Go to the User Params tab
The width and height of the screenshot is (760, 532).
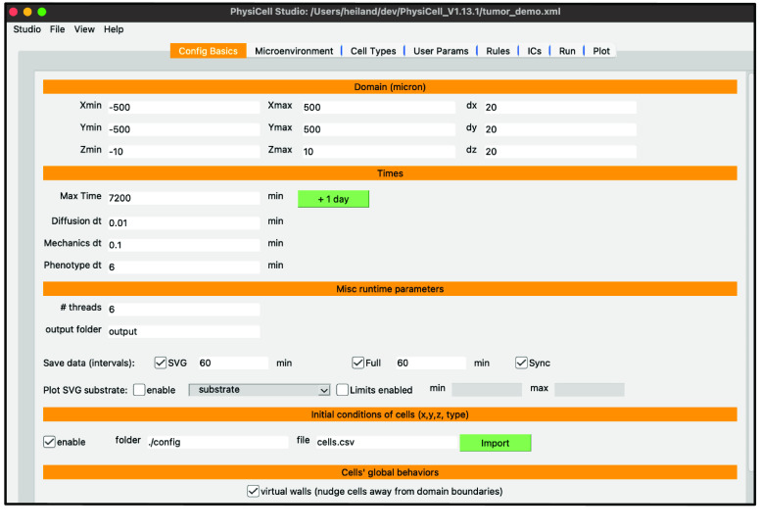[x=441, y=51]
